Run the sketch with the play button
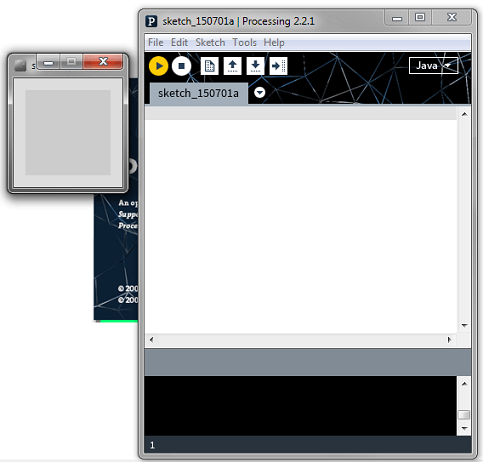 158,66
